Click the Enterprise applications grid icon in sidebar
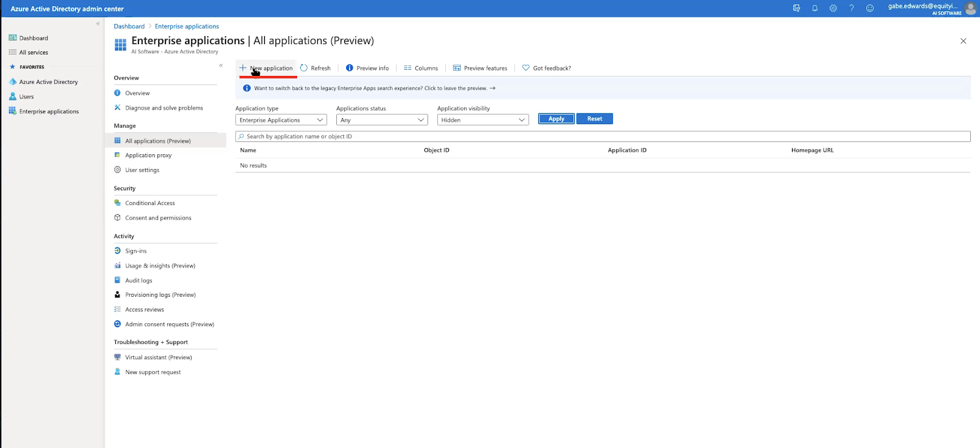 (x=12, y=111)
